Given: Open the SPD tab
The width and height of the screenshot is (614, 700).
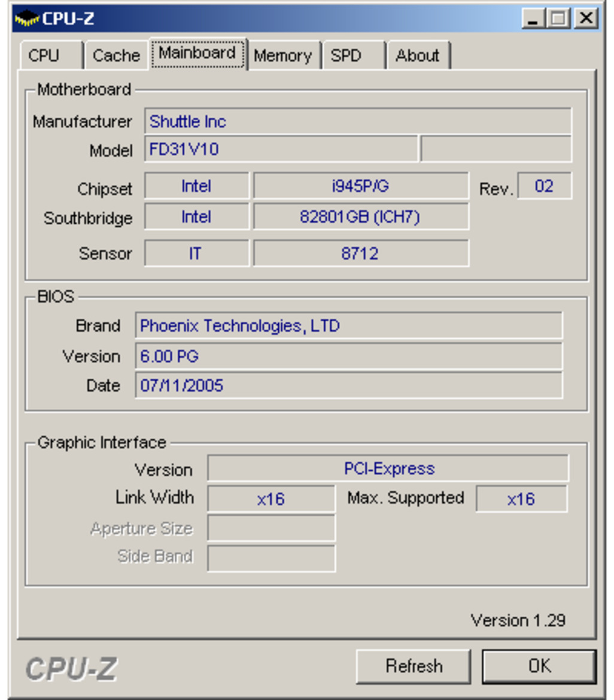Looking at the screenshot, I should point(346,56).
